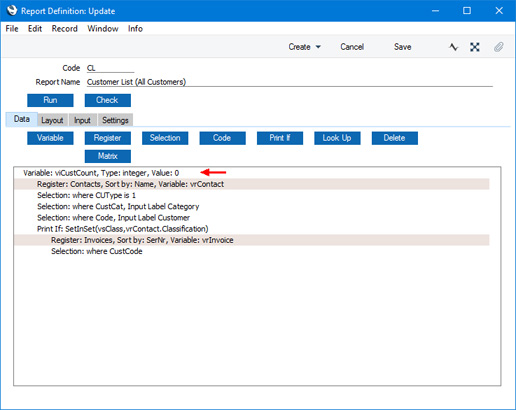Click the Run button
Viewport: 516px width, 410px height.
pos(50,100)
